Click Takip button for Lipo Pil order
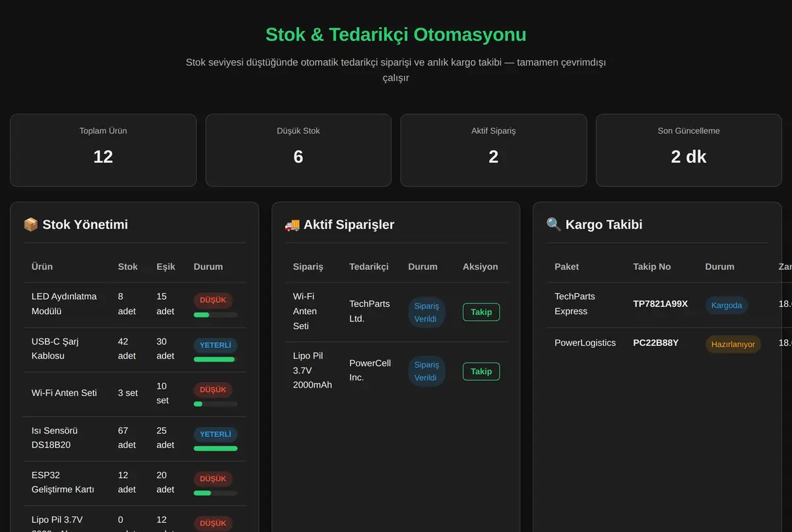This screenshot has height=532, width=792. point(481,372)
